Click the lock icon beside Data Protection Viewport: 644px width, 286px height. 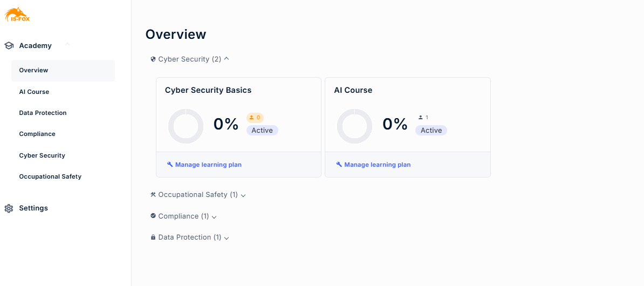tap(153, 237)
